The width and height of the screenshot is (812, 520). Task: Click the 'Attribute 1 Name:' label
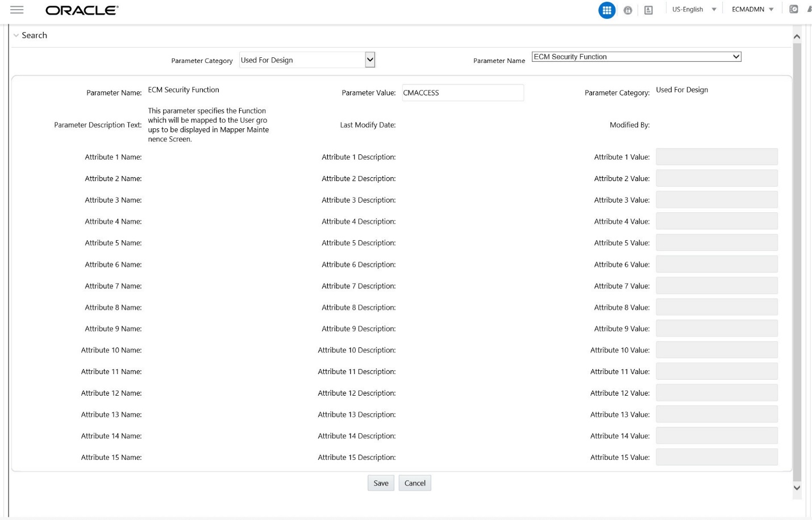(x=113, y=157)
